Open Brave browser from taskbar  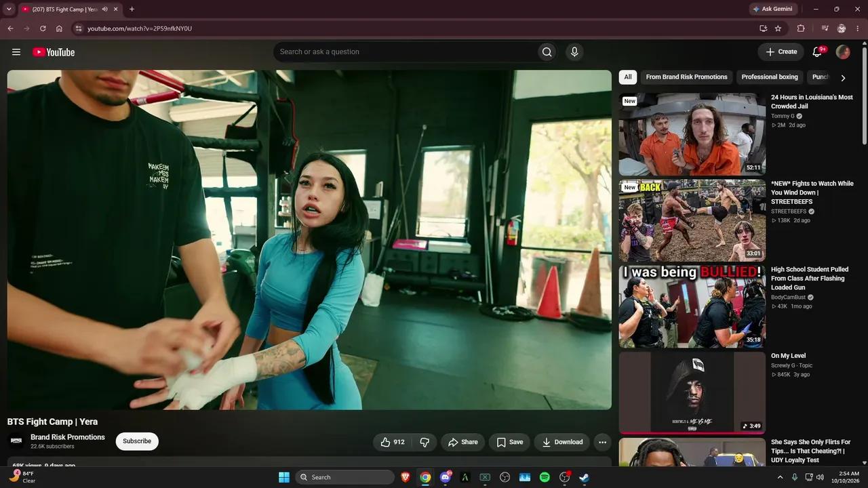[406, 477]
